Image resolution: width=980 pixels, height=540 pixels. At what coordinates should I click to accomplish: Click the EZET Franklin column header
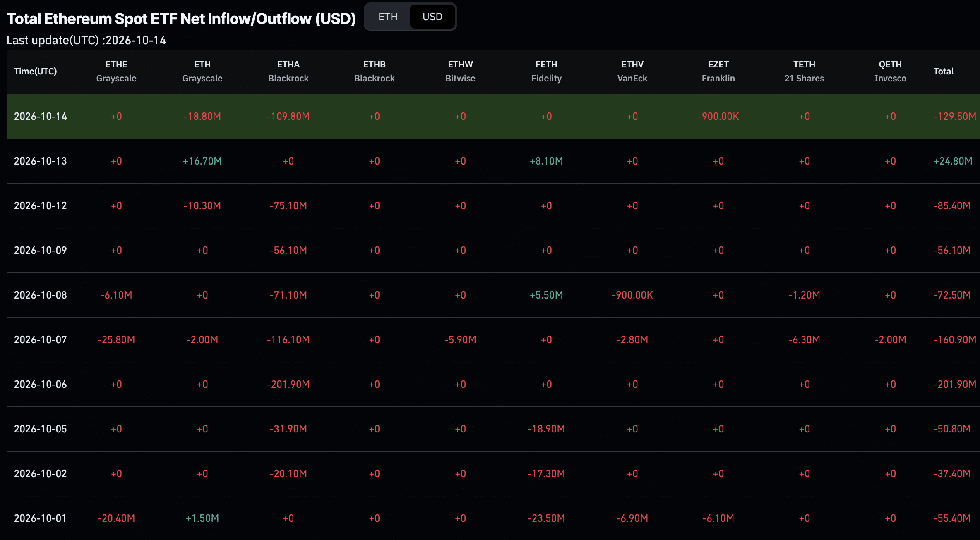click(718, 71)
